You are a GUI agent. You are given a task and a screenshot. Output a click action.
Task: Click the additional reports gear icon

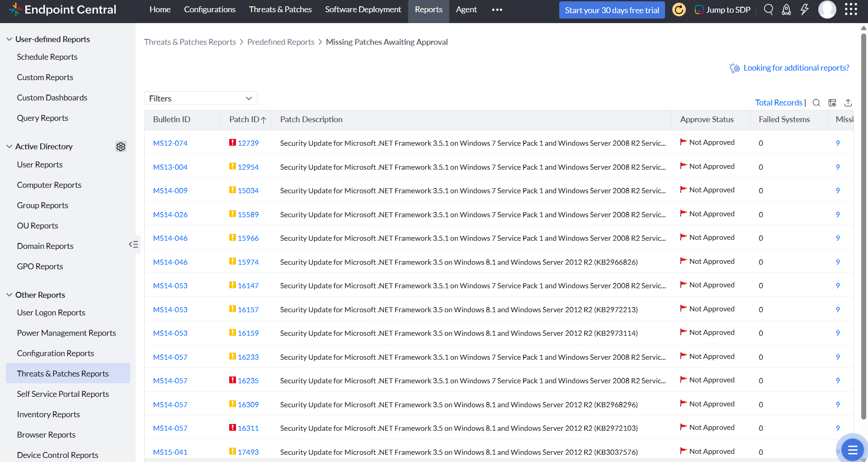[x=735, y=68]
